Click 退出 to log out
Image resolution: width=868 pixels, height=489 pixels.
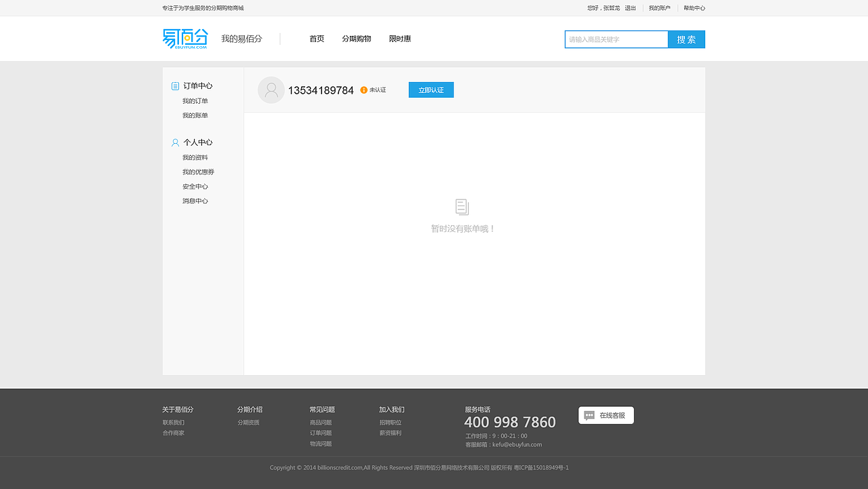630,7
